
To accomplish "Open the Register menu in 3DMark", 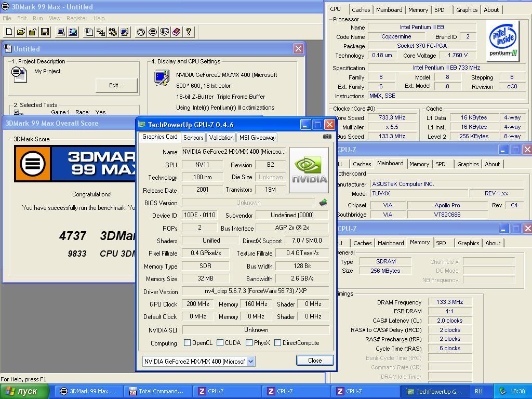I will click(x=77, y=18).
